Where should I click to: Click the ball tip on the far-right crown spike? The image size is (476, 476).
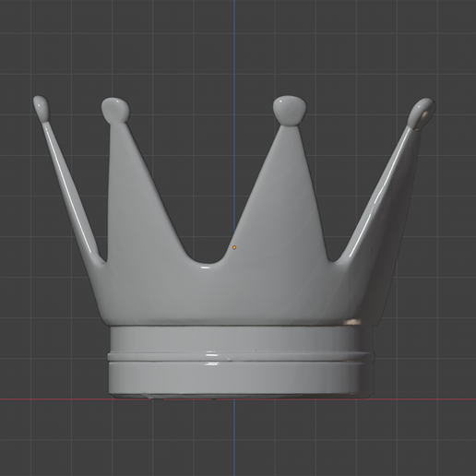(x=422, y=113)
